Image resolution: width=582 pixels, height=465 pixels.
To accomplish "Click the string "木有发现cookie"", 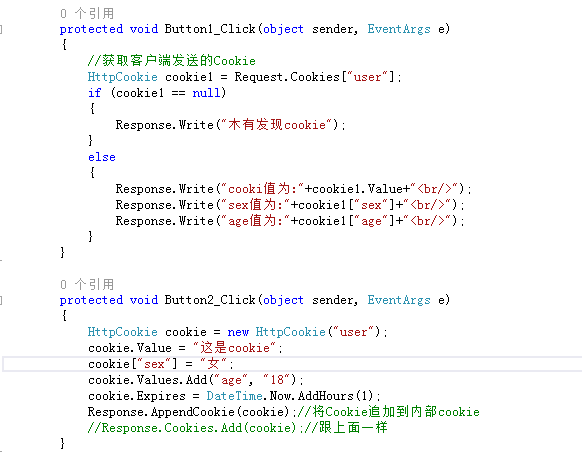I will [x=277, y=125].
